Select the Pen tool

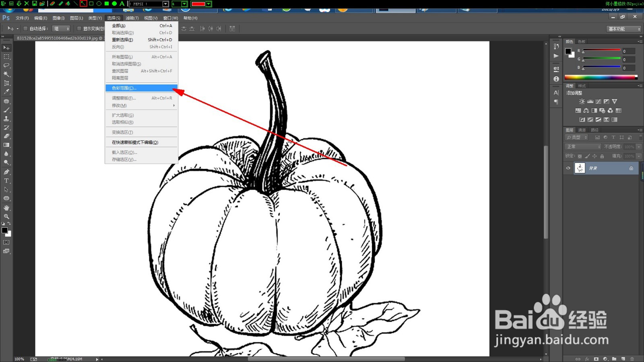(6, 172)
